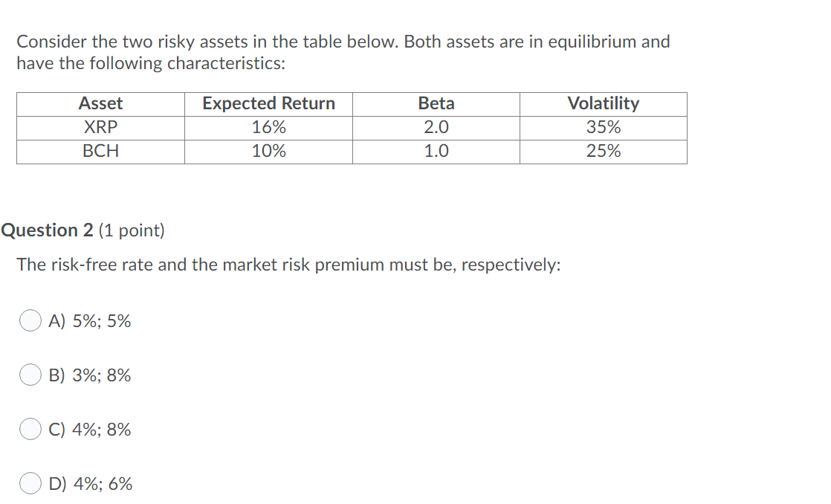831x504 pixels.
Task: Click answer option D) 4%; 6%
Action: coord(90,483)
